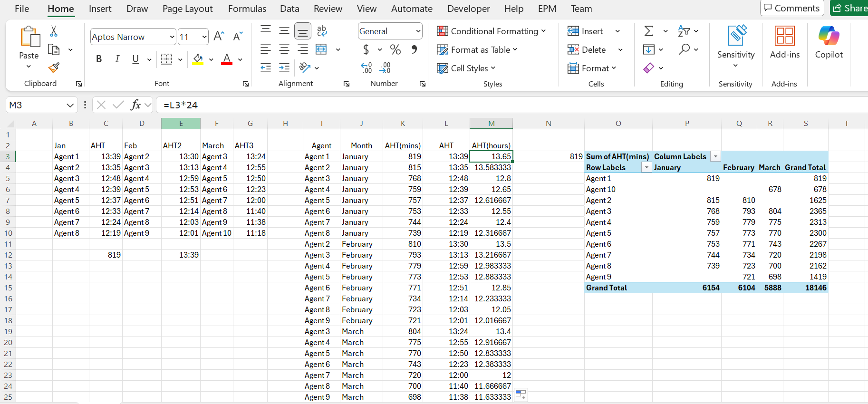868x404 pixels.
Task: Click the AutoSum sigma icon
Action: coord(649,31)
